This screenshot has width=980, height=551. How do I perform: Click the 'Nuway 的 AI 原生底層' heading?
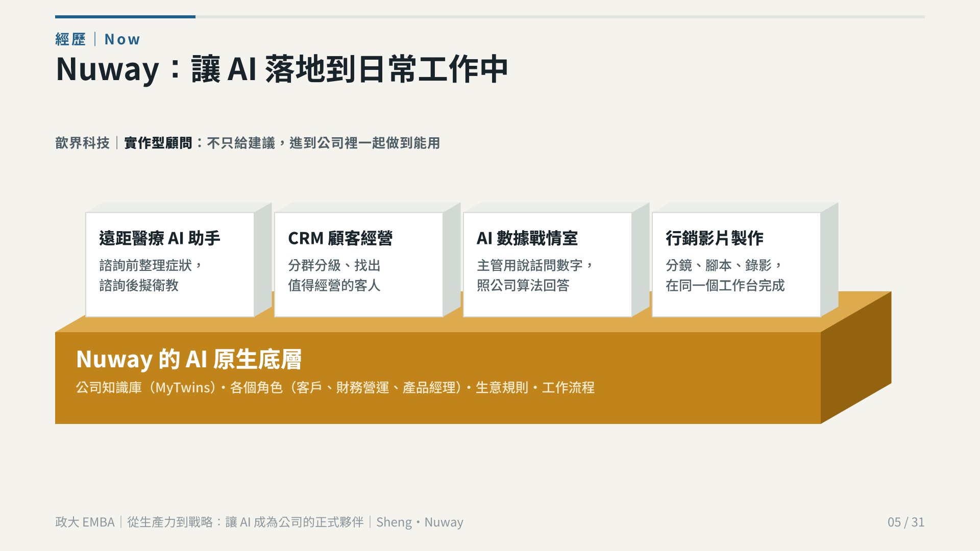[189, 359]
